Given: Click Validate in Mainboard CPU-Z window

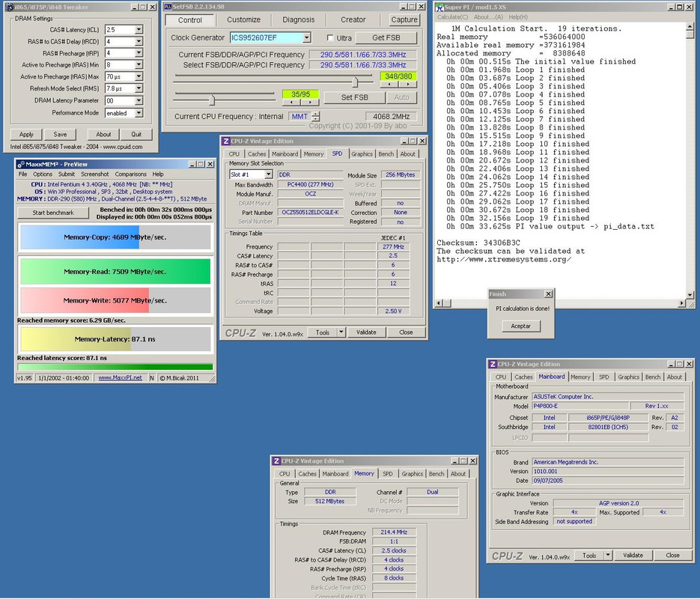Looking at the screenshot, I should tap(633, 556).
